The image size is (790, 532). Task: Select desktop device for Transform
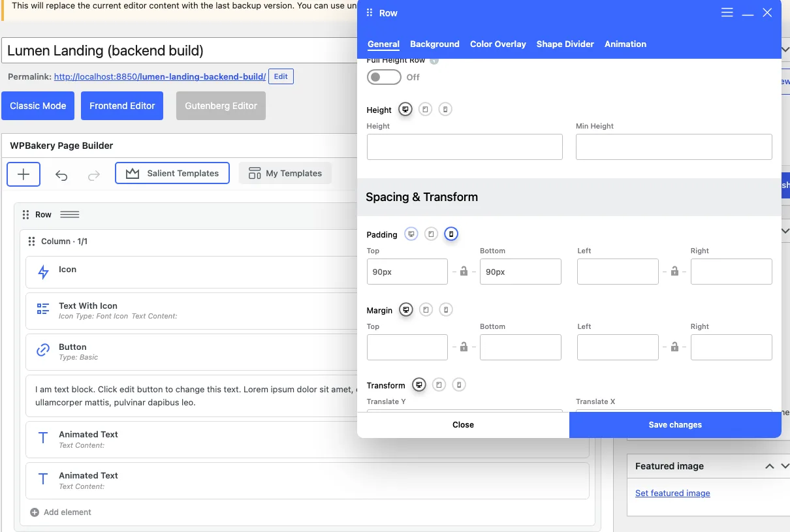click(x=419, y=384)
